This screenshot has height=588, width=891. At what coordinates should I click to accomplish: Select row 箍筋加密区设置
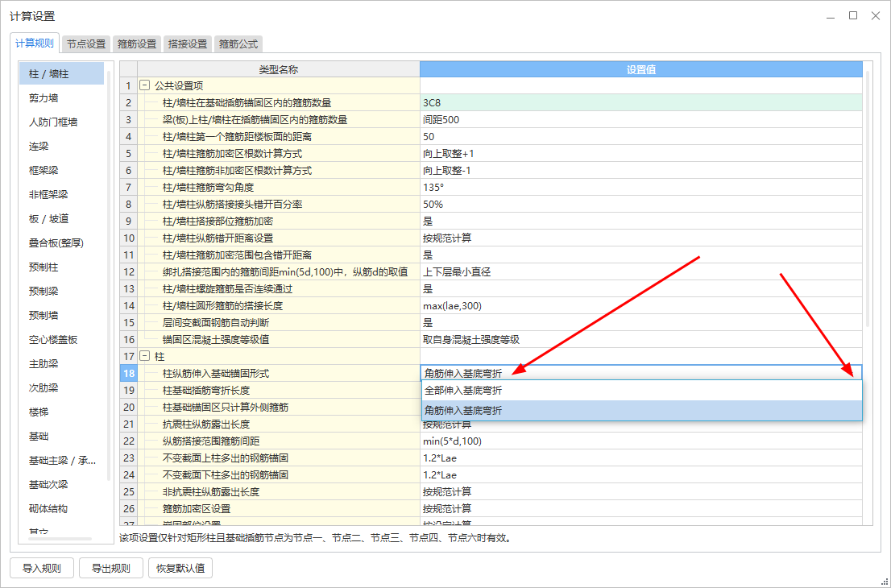click(x=279, y=508)
